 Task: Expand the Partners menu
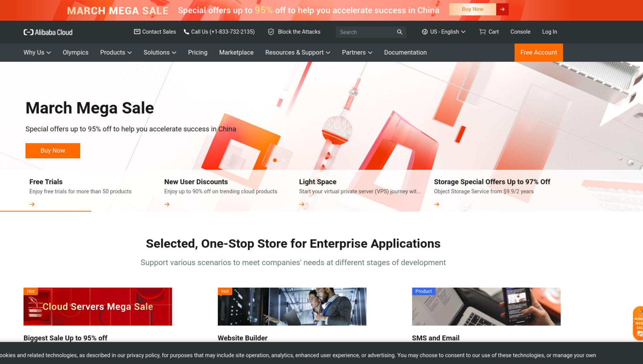coord(357,53)
